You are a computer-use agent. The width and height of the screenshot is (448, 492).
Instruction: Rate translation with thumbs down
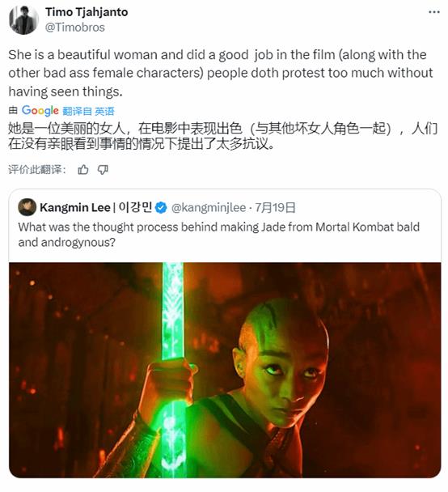tap(103, 170)
